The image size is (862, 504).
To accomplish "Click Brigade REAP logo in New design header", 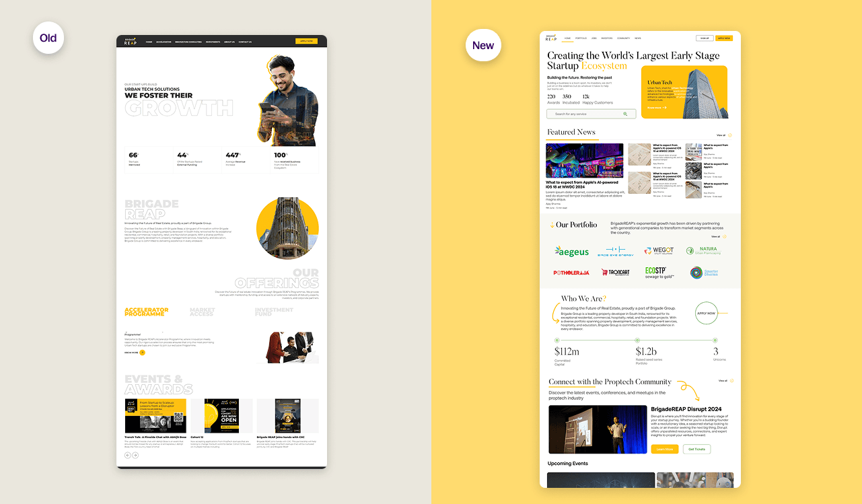I will point(552,39).
